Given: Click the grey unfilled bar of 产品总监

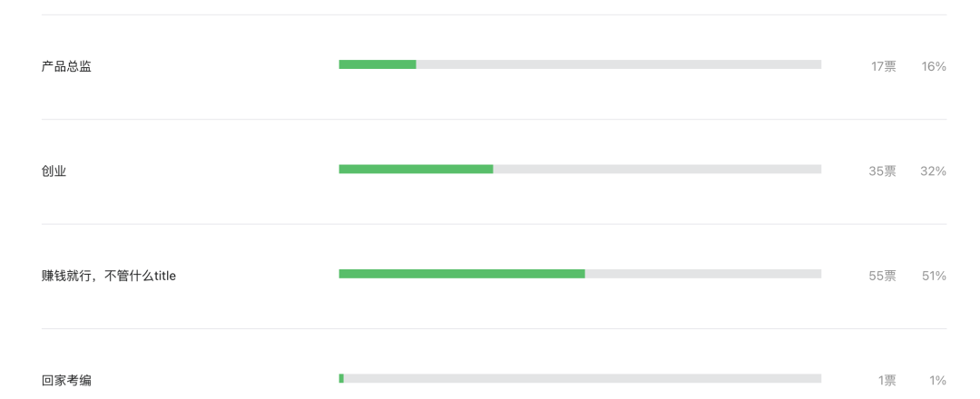Looking at the screenshot, I should [619, 64].
